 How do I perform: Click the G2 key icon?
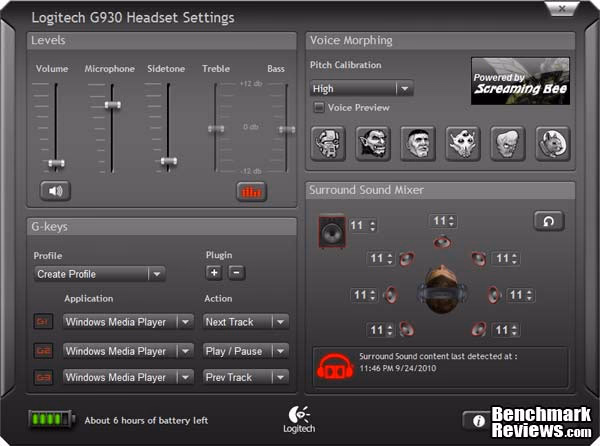[x=43, y=351]
